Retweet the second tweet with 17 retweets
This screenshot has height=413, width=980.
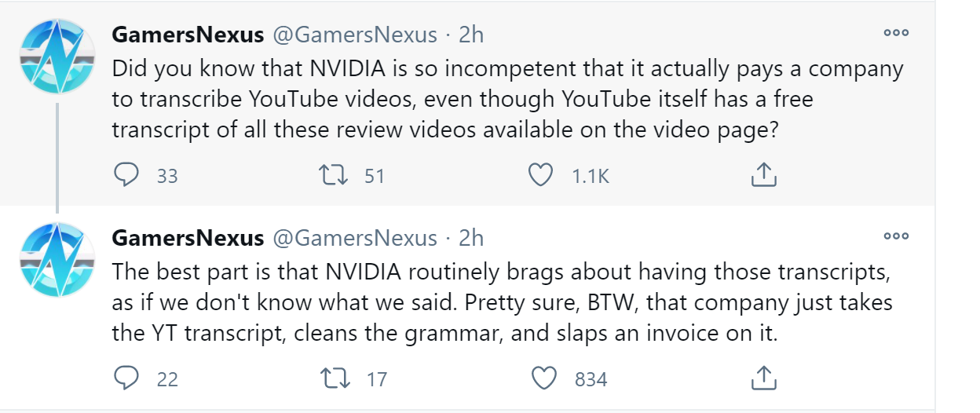(x=336, y=379)
